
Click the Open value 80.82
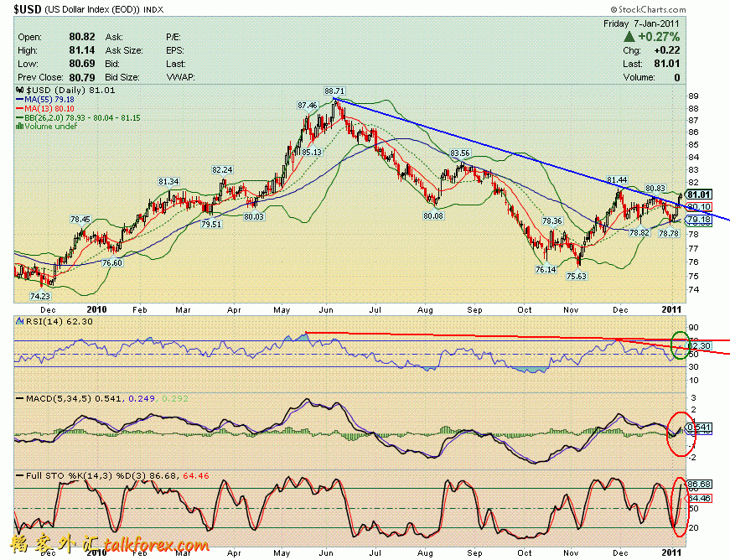point(82,37)
